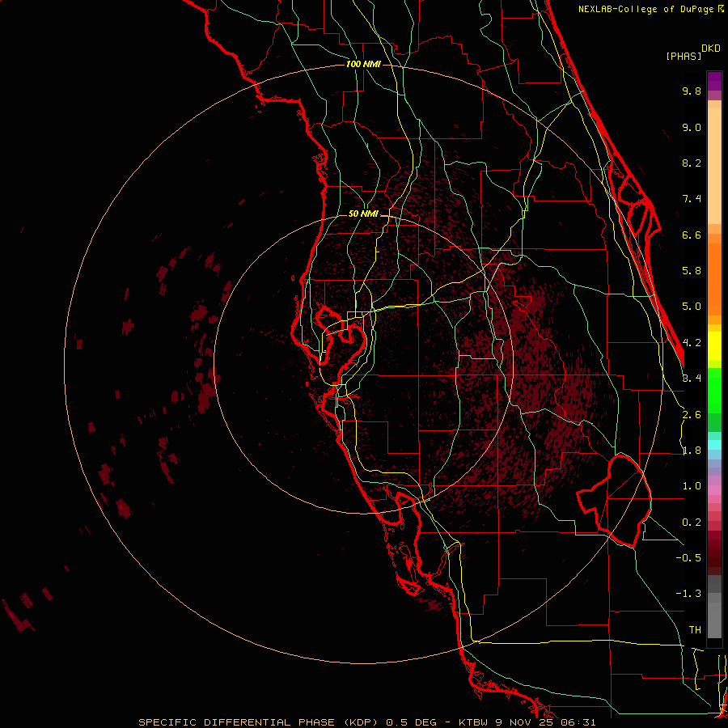Click the DKD legend header
The image size is (728, 728).
tap(711, 49)
